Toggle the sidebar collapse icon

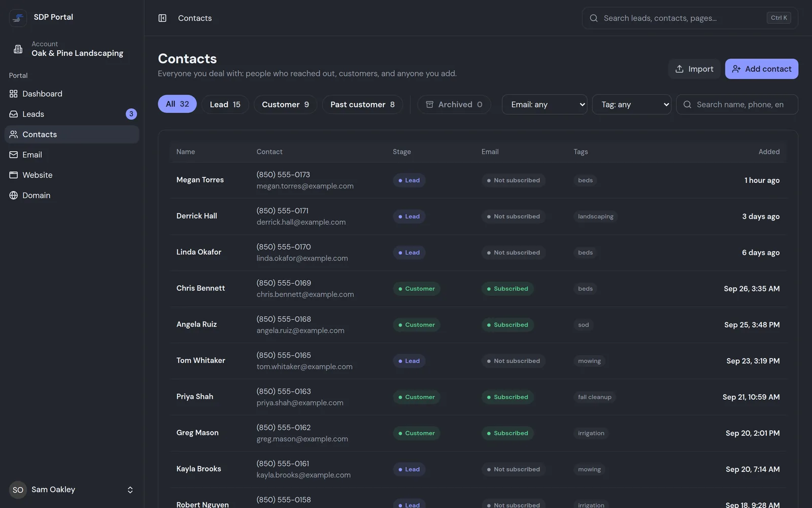point(162,18)
